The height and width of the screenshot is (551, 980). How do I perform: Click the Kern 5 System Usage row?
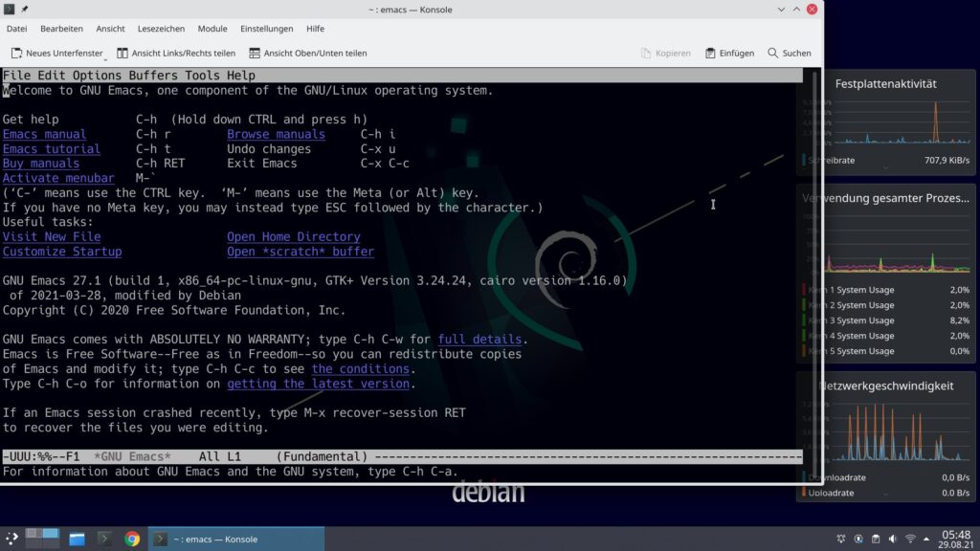886,351
